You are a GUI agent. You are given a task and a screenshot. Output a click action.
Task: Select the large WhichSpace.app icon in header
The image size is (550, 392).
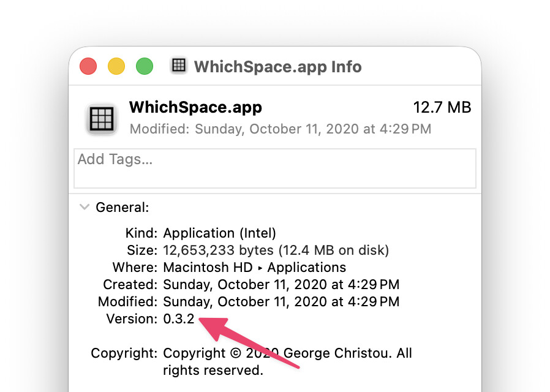pyautogui.click(x=102, y=118)
